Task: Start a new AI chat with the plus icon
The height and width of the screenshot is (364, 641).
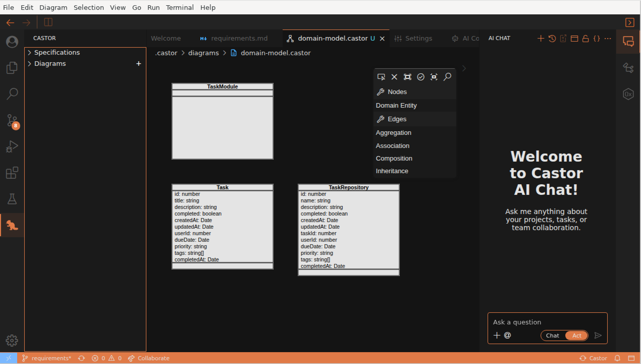Action: [x=541, y=38]
